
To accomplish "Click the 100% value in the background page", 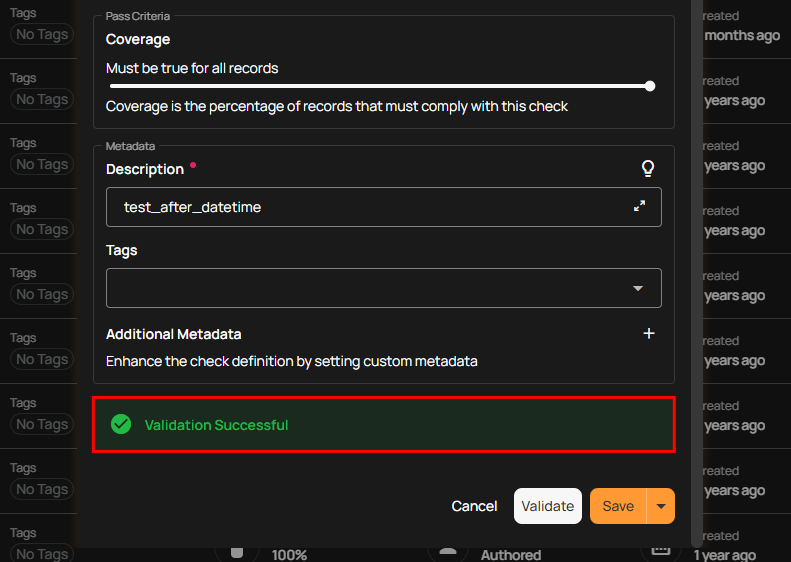I will (x=289, y=555).
